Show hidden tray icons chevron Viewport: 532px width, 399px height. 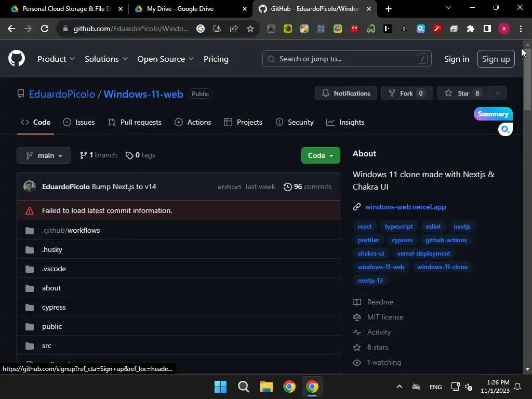tap(400, 387)
